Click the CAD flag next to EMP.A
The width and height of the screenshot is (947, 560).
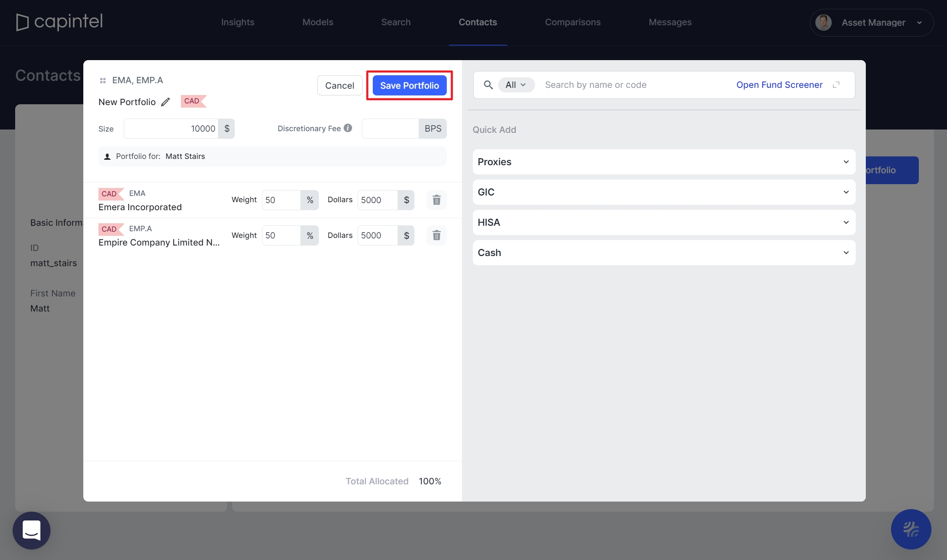click(111, 229)
